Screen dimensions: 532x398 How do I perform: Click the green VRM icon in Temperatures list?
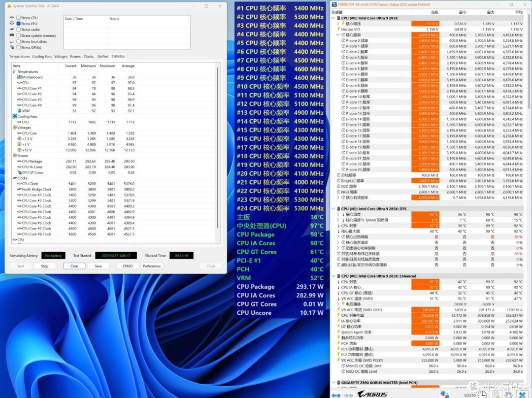(19, 111)
